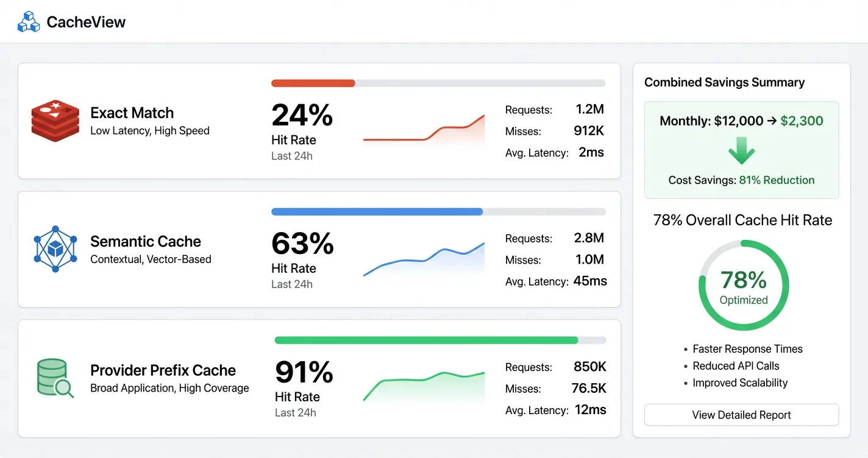
Task: Click the CacheView logo icon
Action: (28, 21)
